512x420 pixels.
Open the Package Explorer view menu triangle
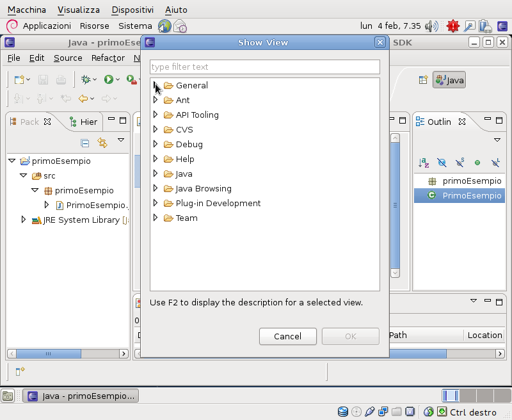point(121,140)
